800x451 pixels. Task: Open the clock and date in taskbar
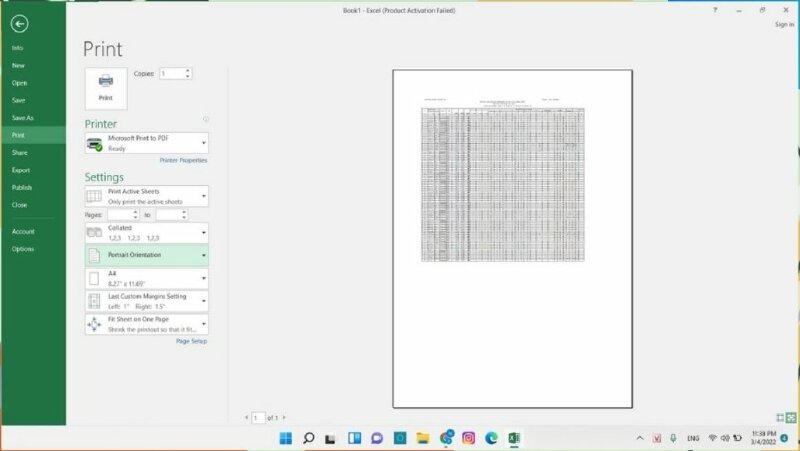tap(763, 438)
